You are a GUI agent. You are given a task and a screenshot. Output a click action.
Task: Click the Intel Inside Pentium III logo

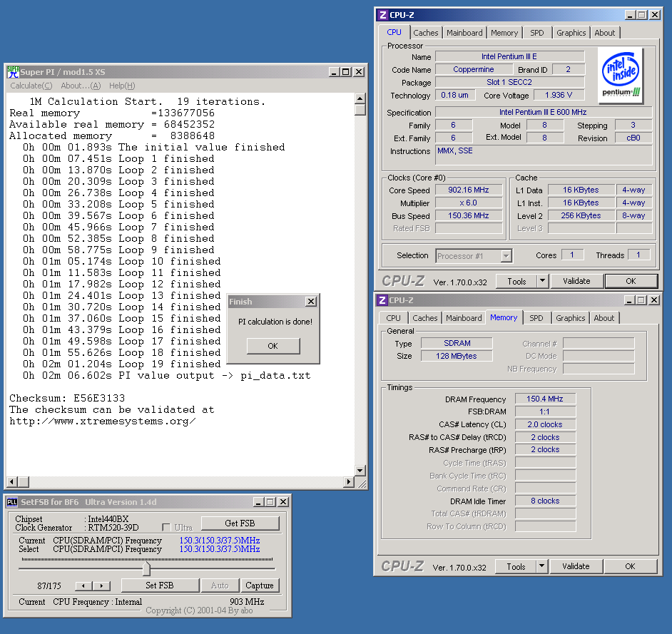pyautogui.click(x=621, y=76)
